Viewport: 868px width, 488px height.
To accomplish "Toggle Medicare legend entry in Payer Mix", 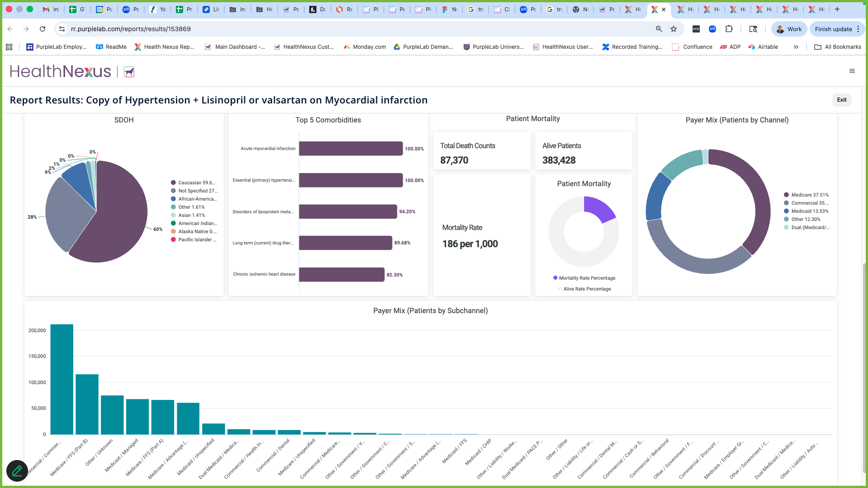I will tap(806, 195).
